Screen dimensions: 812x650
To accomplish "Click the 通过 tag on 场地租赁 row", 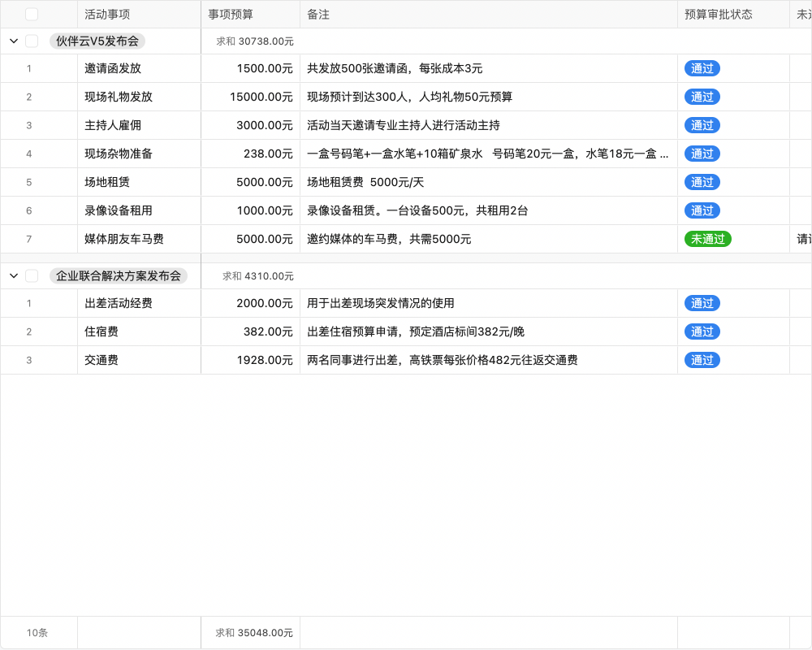I will [702, 182].
